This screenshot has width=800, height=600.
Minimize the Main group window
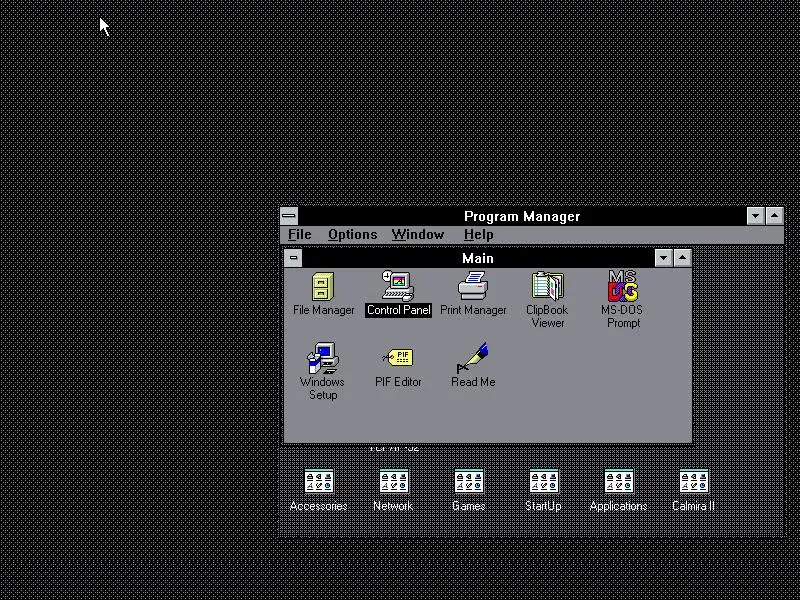click(663, 258)
